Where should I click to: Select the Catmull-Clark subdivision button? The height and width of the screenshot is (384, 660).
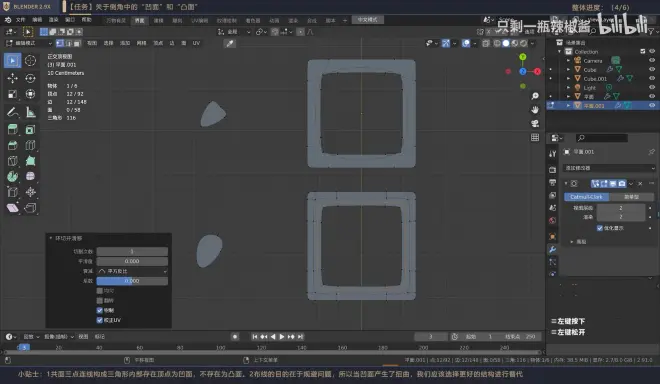point(586,197)
